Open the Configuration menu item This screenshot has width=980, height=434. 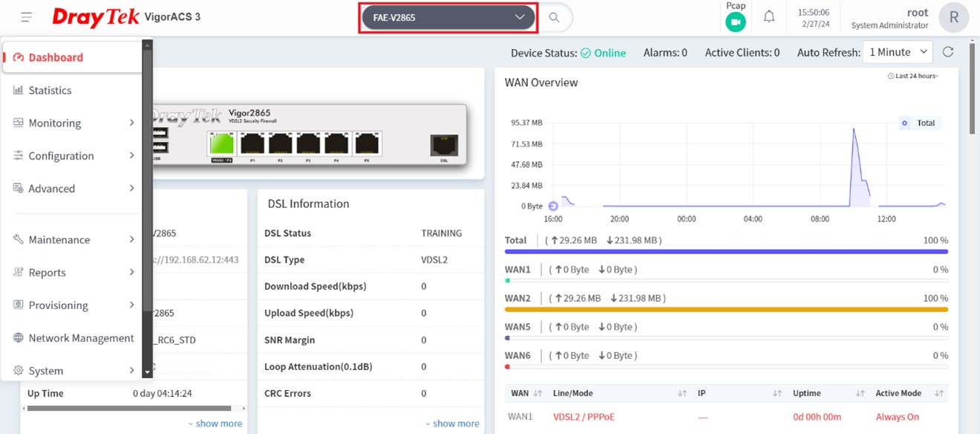click(72, 155)
